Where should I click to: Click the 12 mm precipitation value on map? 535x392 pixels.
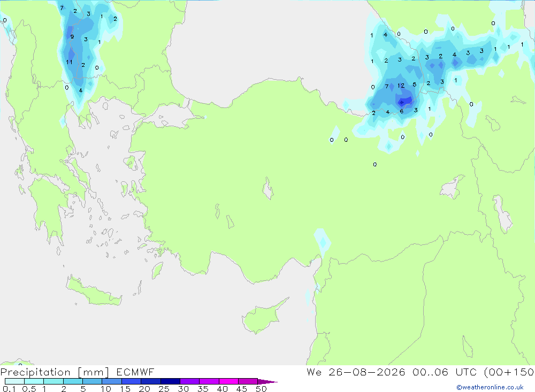click(401, 86)
